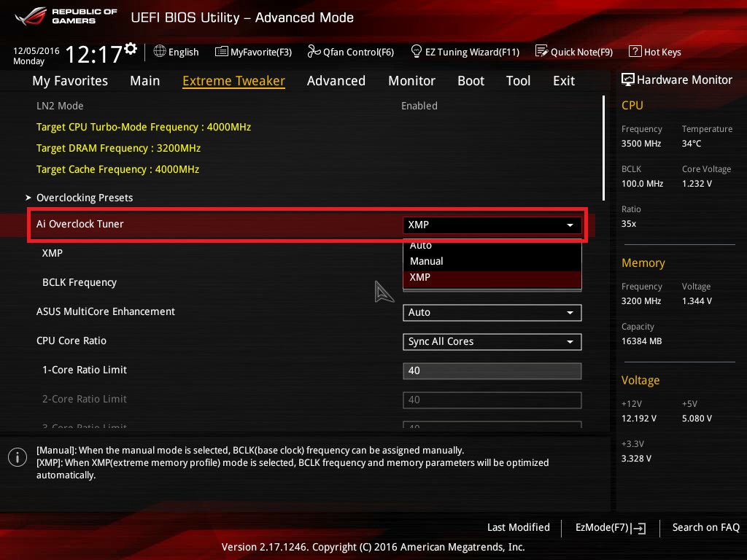Click the info circle icon
This screenshot has width=747, height=560.
coord(18,457)
